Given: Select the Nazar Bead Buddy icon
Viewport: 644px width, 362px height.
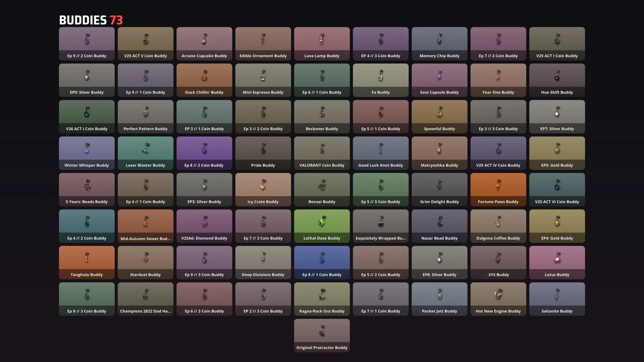Looking at the screenshot, I should click(x=439, y=222).
